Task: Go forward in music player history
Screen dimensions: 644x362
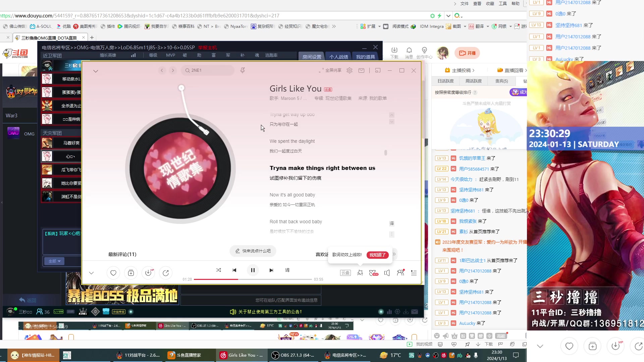Action: [x=173, y=70]
